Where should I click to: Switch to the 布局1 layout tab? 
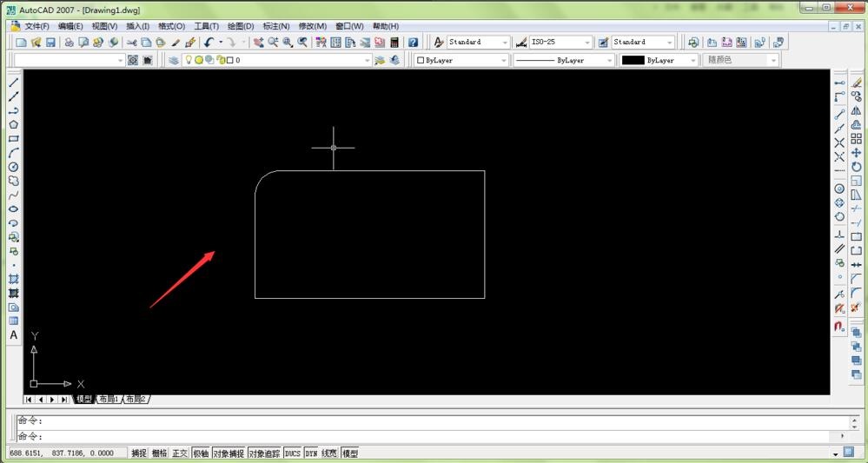coord(109,400)
